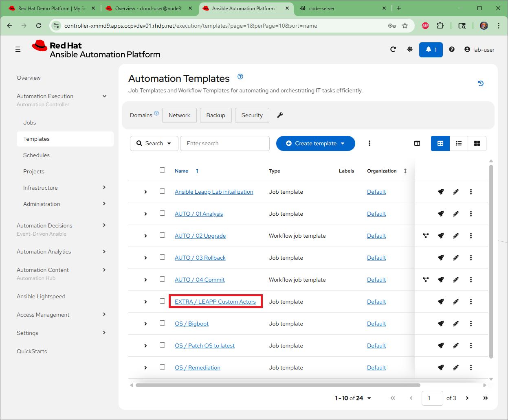The width and height of the screenshot is (508, 420).
Task: Edit the AUTO / 03 Rollback template pencil
Action: click(x=456, y=258)
